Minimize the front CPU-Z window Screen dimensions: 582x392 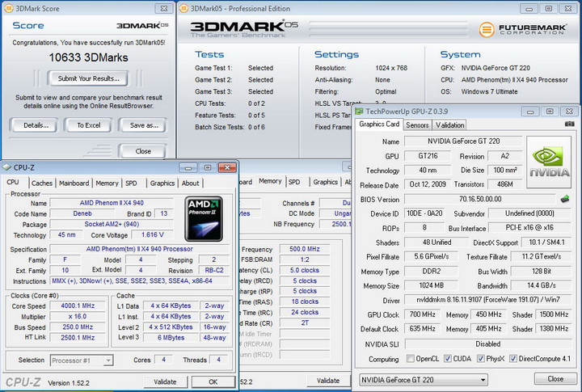[x=188, y=168]
